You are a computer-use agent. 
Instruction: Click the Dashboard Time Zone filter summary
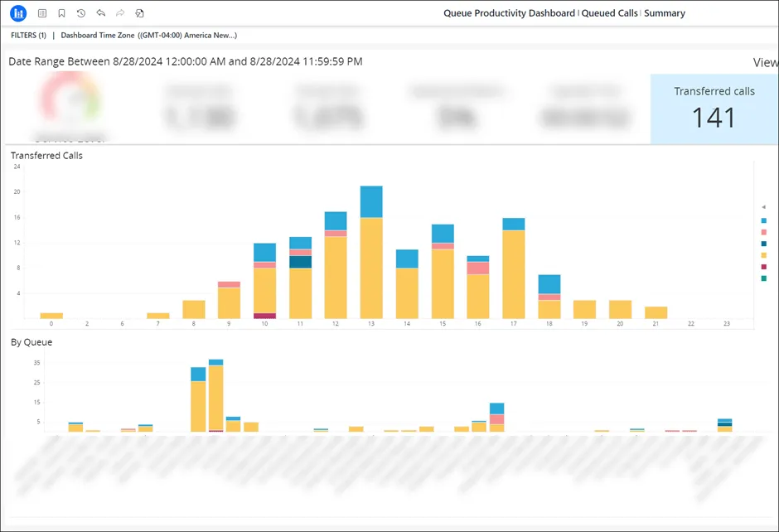point(148,36)
